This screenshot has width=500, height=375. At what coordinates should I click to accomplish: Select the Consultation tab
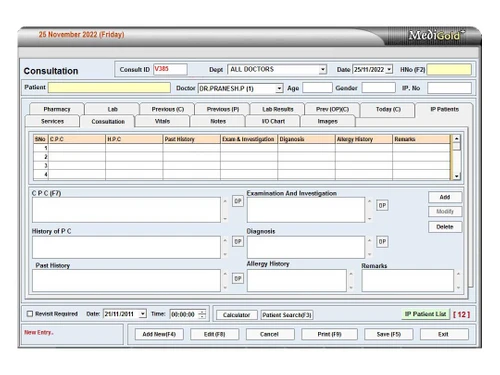click(108, 121)
